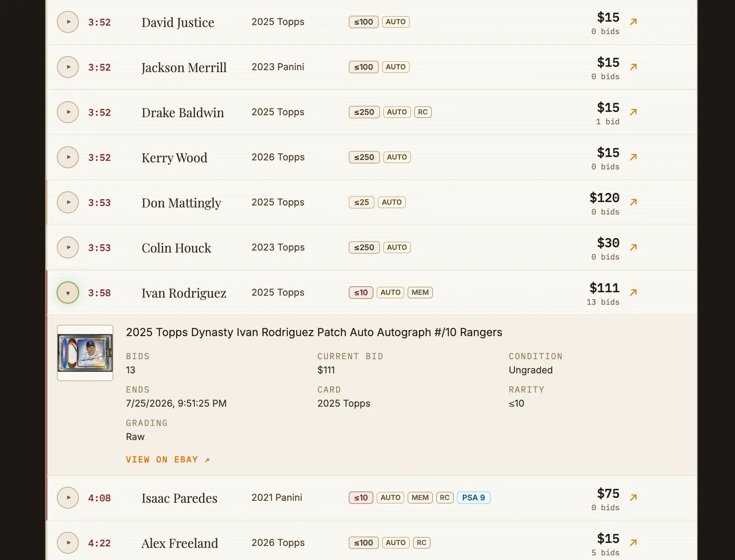The image size is (735, 560).
Task: Open Colin Houck listing arrow icon
Action: [x=633, y=247]
